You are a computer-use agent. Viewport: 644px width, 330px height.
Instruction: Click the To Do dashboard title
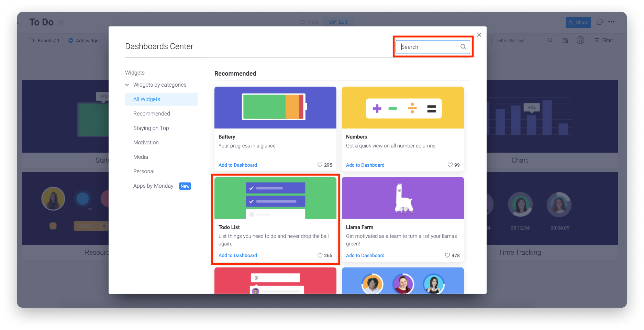(x=41, y=22)
